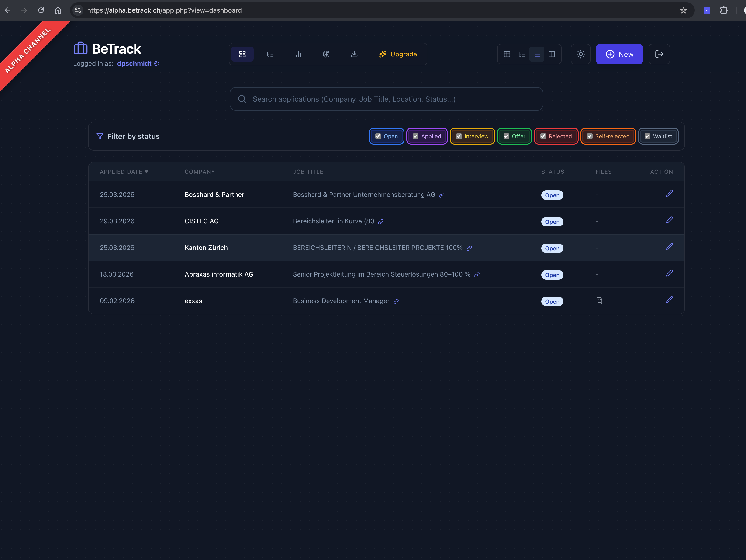Open the statistics bar chart view

[x=298, y=54]
